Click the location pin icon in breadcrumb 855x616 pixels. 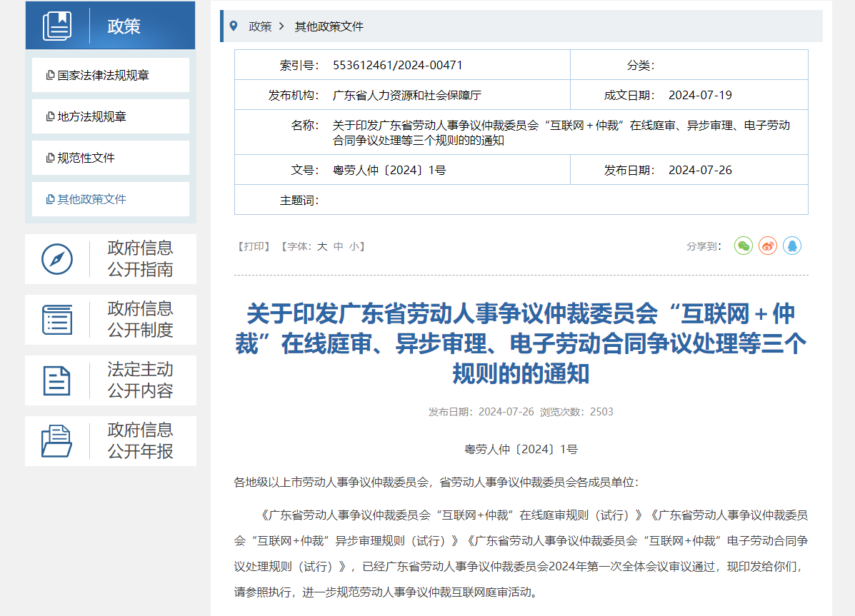234,26
